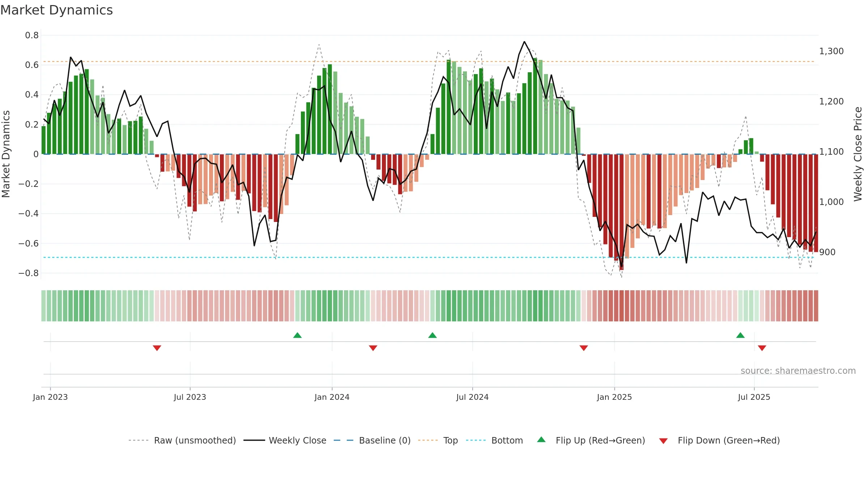Click the 0.6 left axis tick label
Image resolution: width=868 pixels, height=488 pixels.
[32, 65]
